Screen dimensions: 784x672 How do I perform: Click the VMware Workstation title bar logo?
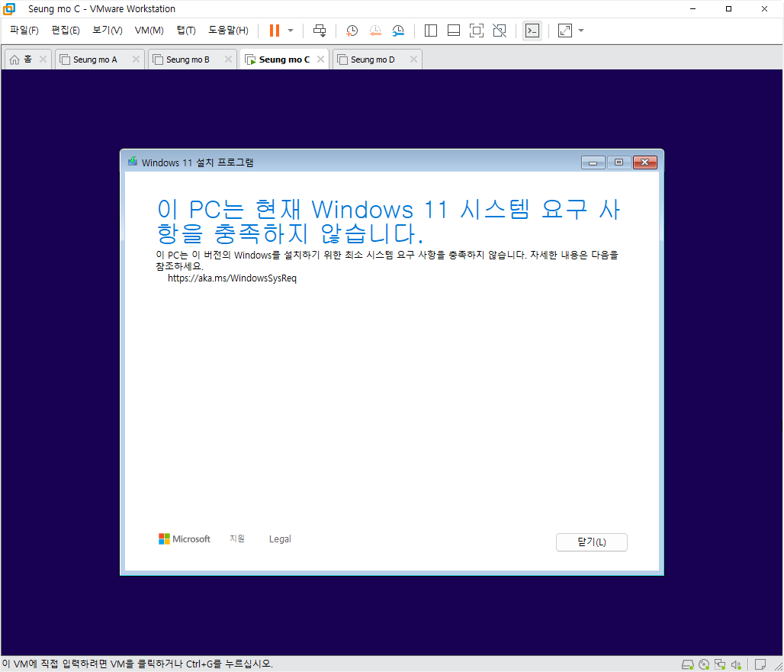[x=9, y=9]
